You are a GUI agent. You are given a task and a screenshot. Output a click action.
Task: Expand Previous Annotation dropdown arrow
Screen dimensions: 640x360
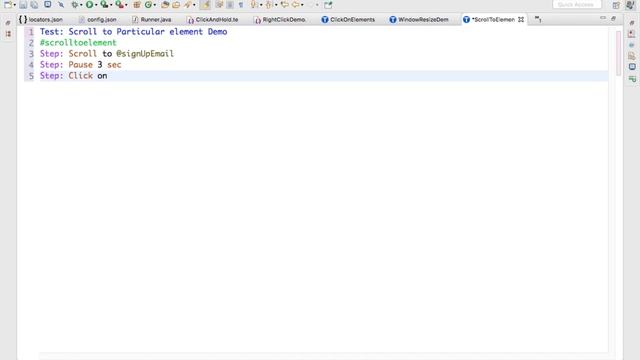click(x=276, y=5)
